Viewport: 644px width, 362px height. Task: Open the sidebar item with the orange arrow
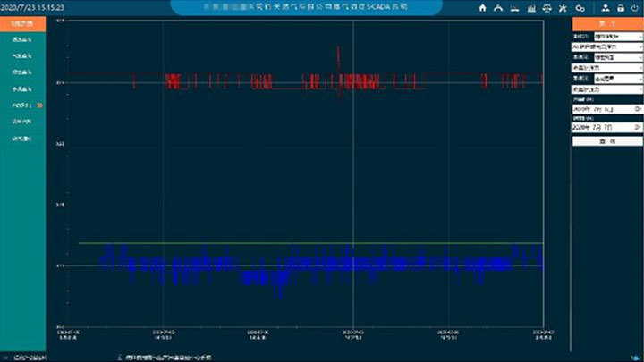[22, 105]
